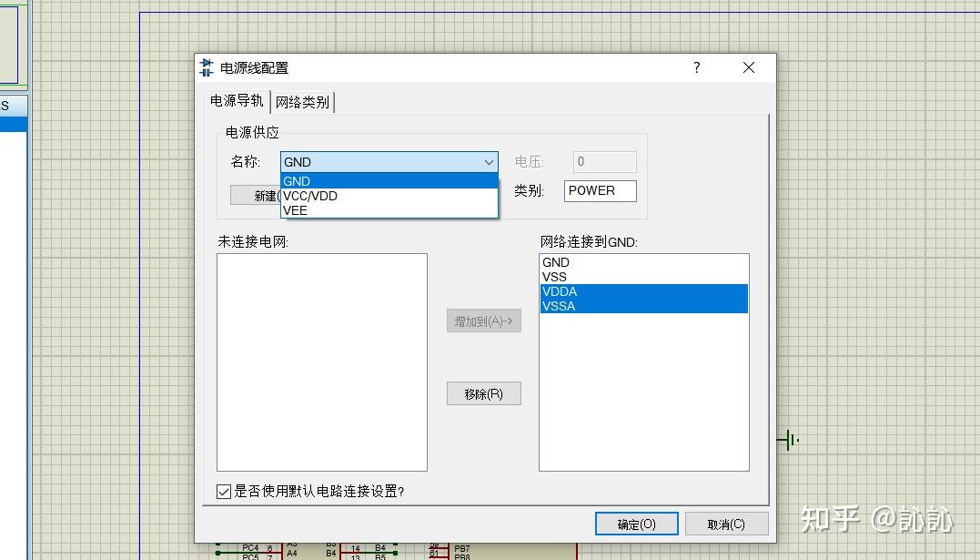Click the help question mark button
This screenshot has width=980, height=560.
(x=697, y=67)
